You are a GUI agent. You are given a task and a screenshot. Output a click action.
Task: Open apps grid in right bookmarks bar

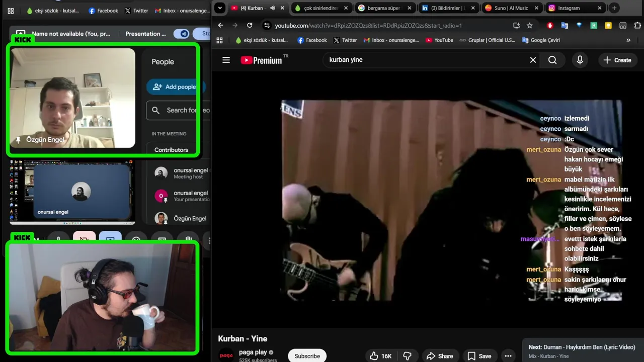click(219, 40)
